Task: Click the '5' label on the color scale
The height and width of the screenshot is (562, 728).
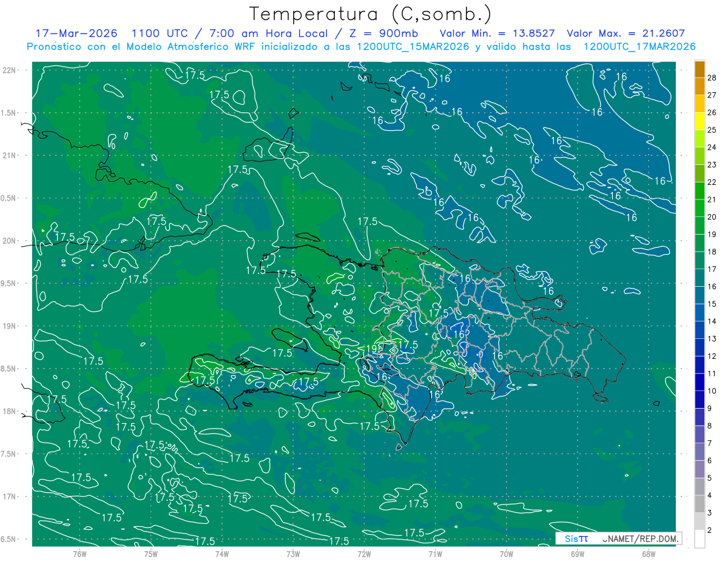Action: [x=710, y=478]
